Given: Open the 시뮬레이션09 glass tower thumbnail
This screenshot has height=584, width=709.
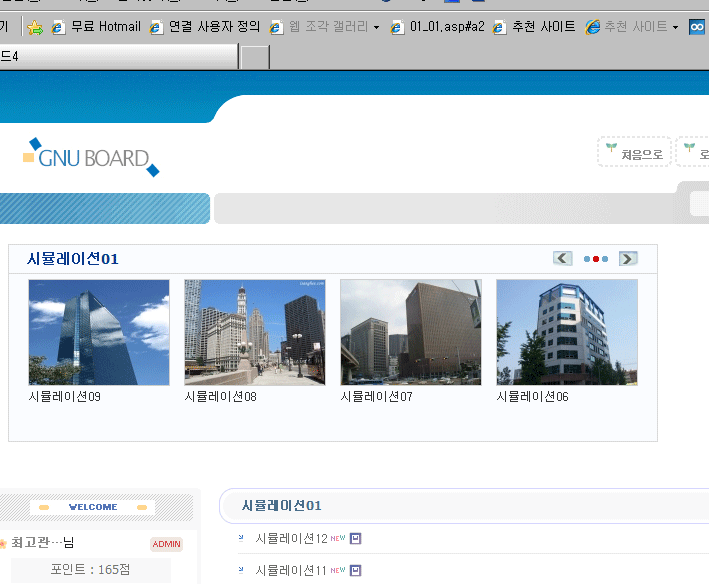Looking at the screenshot, I should [99, 332].
